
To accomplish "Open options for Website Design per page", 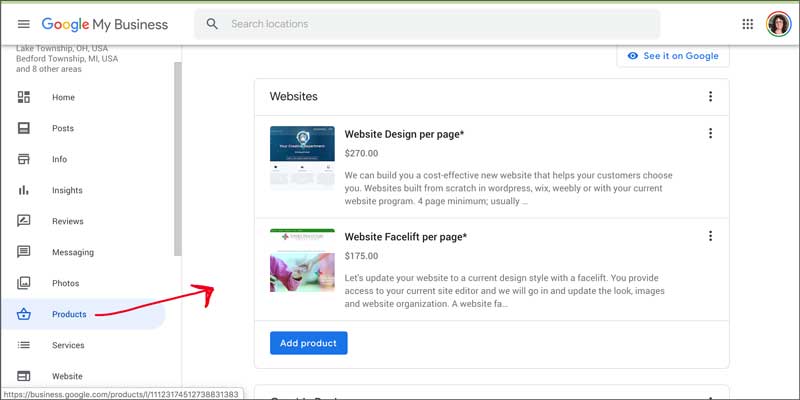I will coord(710,134).
